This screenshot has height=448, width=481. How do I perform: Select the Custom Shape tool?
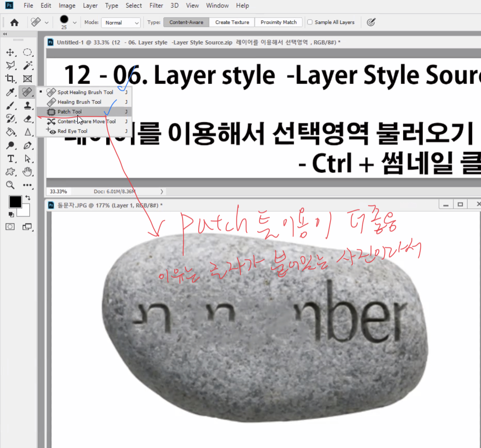[x=10, y=172]
